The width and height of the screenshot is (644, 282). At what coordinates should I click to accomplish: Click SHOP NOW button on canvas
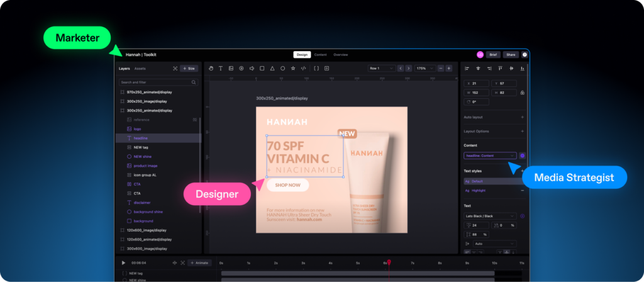coord(287,185)
